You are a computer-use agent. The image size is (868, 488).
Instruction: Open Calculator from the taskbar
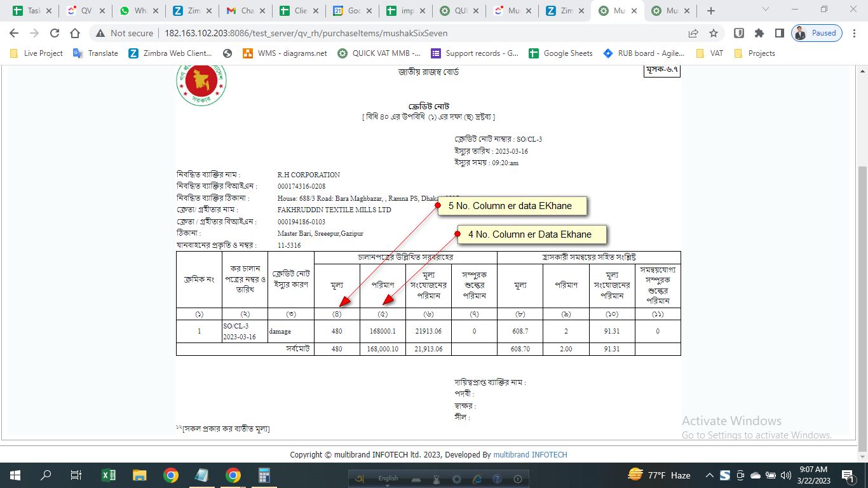264,475
